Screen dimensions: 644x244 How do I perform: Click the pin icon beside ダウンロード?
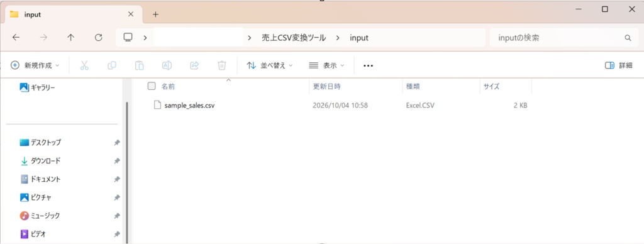(x=116, y=160)
